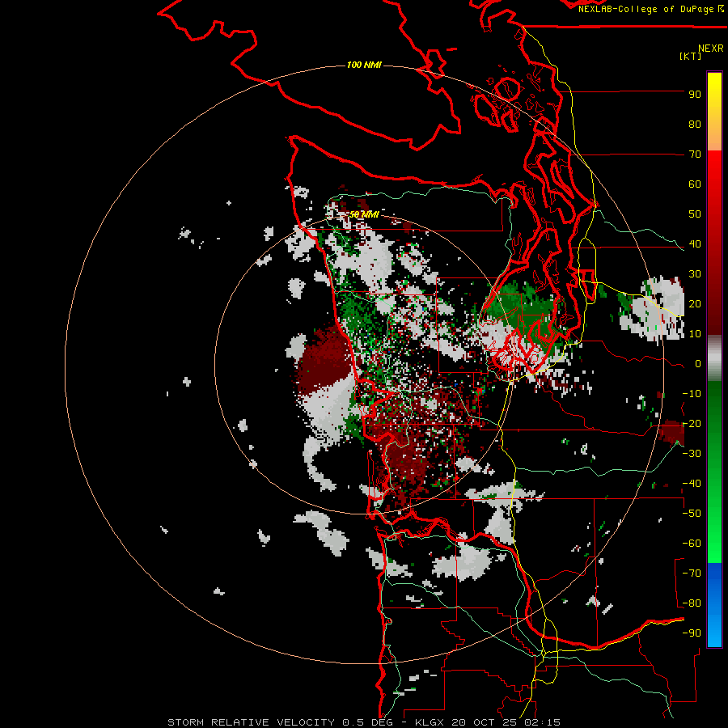Screen dimensions: 728x728
Task: Click the 40 value on the velocity scale
Action: coord(695,244)
